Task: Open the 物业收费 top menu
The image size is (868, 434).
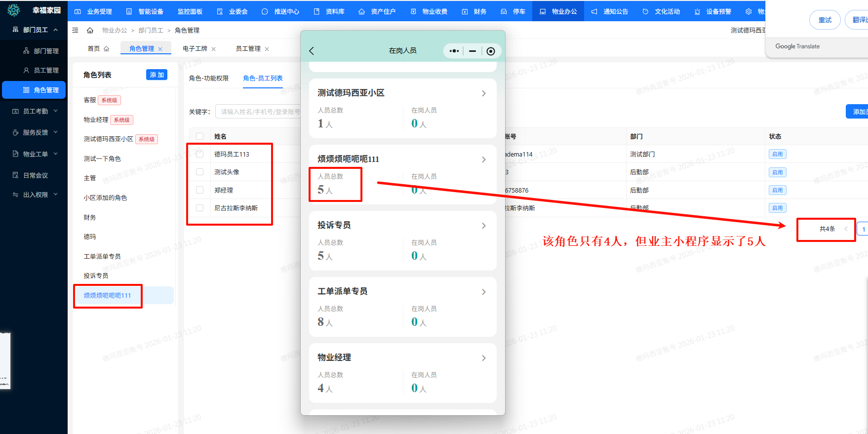Action: tap(429, 11)
